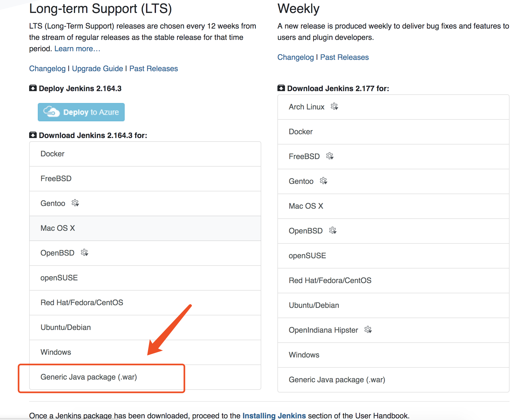The image size is (516, 420).
Task: Select Mac OS X in the Weekly list
Action: [x=306, y=206]
